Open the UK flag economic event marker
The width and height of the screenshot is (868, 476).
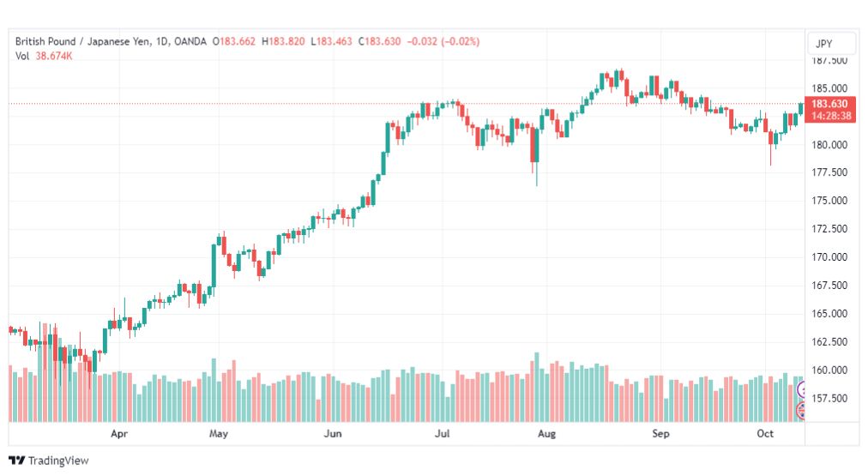pos(800,411)
